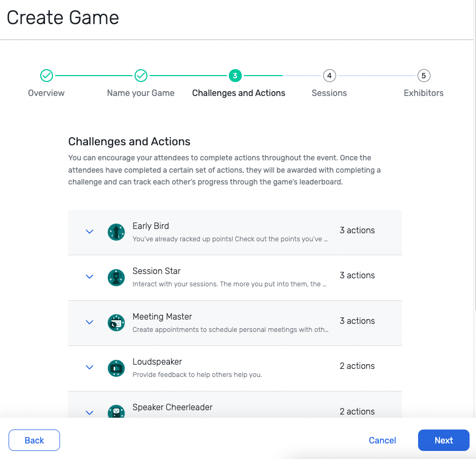Viewport: 476px width, 459px height.
Task: Click the Speaker Cheerleader badge icon
Action: [116, 412]
